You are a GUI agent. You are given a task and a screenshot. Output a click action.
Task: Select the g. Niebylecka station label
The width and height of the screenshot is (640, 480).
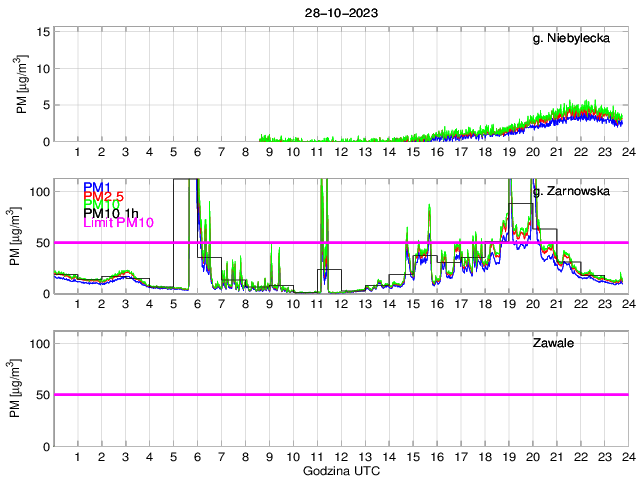coord(576,39)
